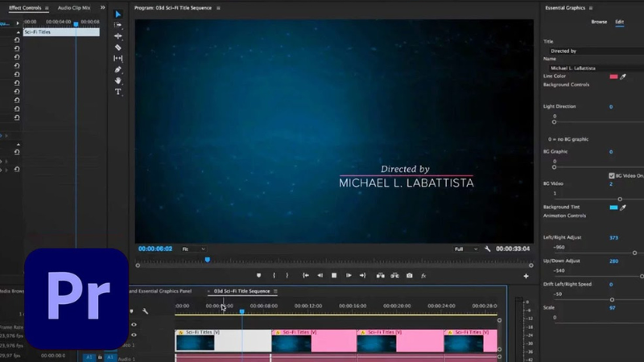The image size is (644, 362).
Task: Click the Scale value 97
Action: coord(612,308)
